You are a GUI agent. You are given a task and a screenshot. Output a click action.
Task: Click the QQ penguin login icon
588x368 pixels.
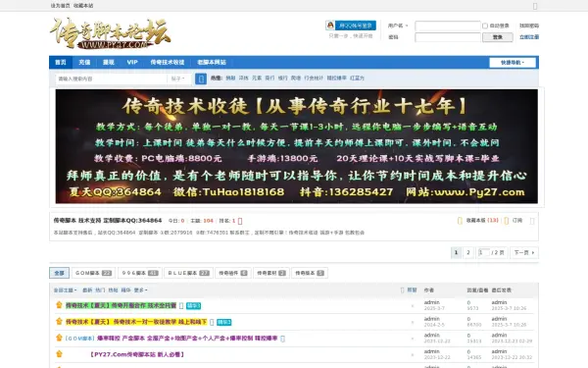click(x=330, y=26)
